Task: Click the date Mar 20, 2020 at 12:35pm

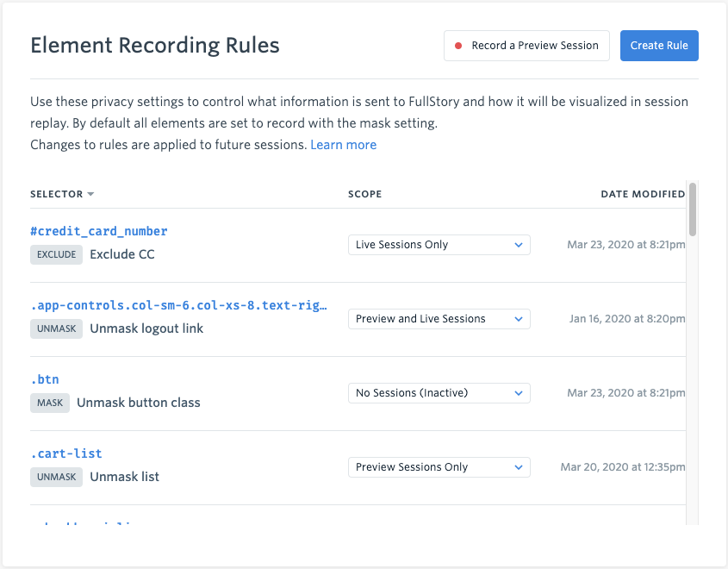Action: 623,466
